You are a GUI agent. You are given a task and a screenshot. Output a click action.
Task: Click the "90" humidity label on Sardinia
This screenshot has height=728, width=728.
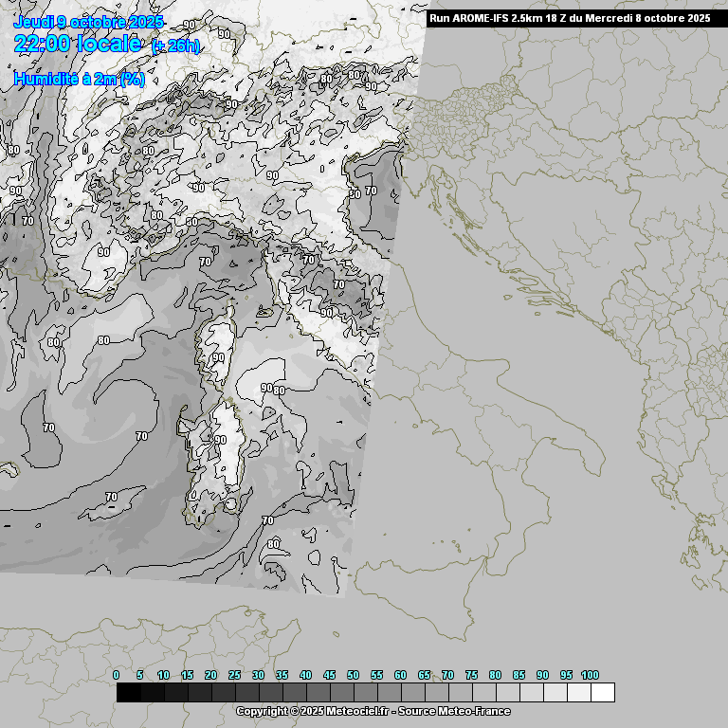pos(220,440)
